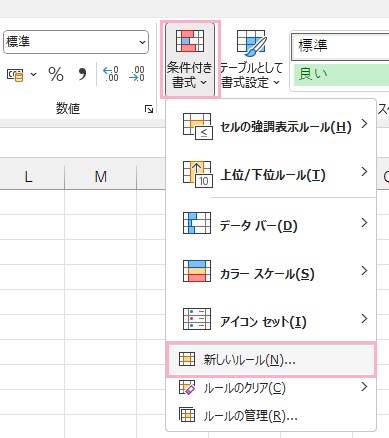Select column L header
Viewport: 389px width, 438px height.
[32, 177]
